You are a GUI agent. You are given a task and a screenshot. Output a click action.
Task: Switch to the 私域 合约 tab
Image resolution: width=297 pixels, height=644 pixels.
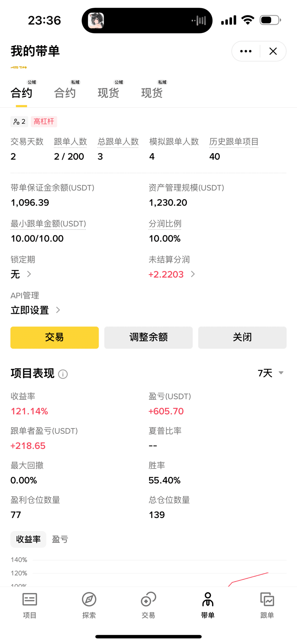coord(65,93)
